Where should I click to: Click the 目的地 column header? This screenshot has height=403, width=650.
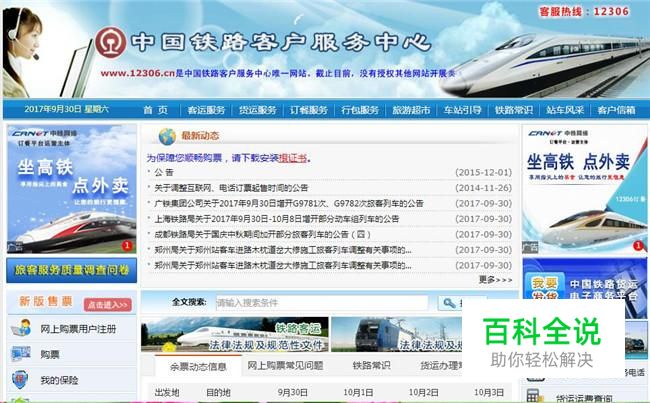[x=218, y=392]
